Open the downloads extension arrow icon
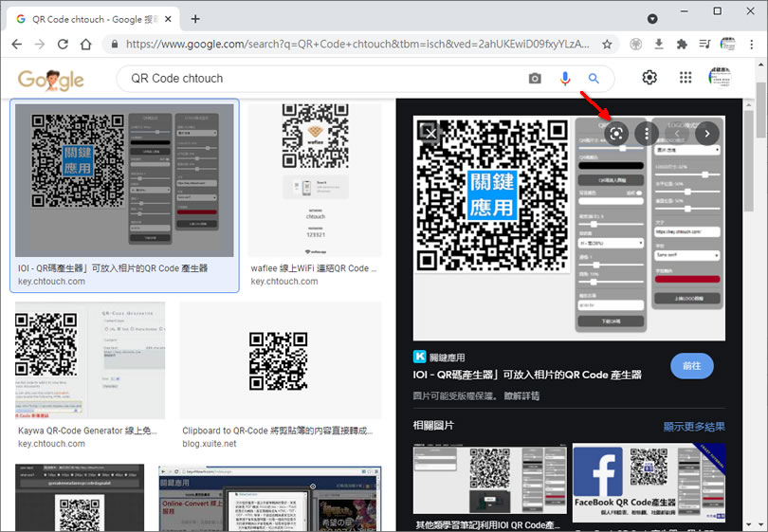 pos(659,44)
